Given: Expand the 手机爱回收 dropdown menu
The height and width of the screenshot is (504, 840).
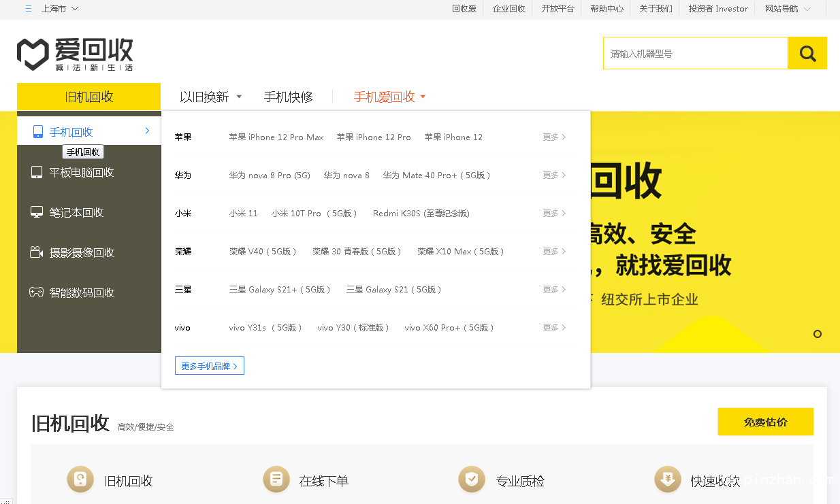Looking at the screenshot, I should pyautogui.click(x=389, y=97).
